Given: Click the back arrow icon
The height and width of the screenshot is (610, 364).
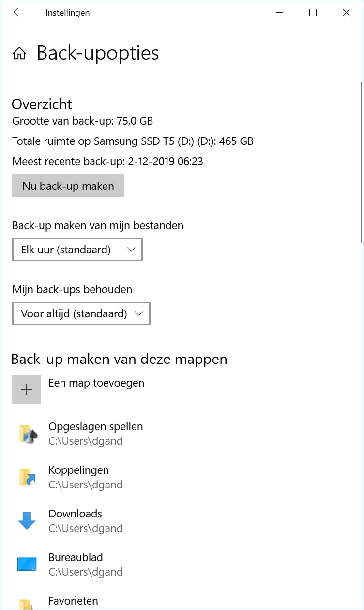Looking at the screenshot, I should pyautogui.click(x=18, y=13).
